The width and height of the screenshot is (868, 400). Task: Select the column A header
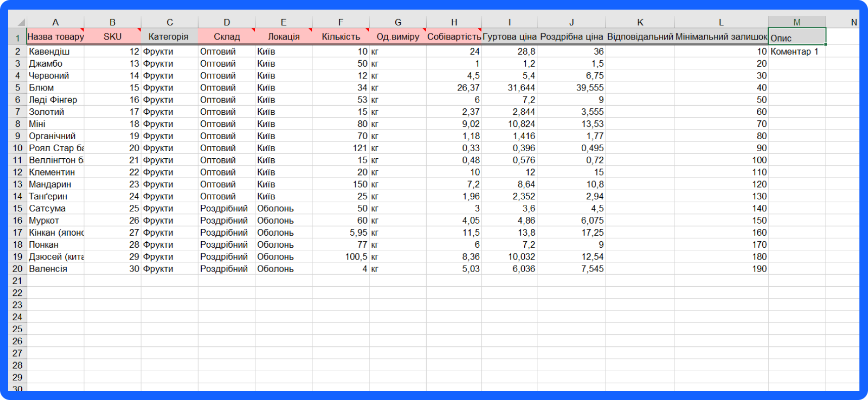(x=56, y=22)
